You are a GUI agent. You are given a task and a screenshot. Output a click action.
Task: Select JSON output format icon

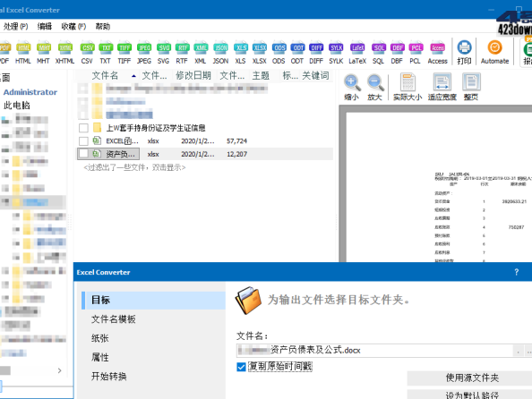click(x=220, y=52)
